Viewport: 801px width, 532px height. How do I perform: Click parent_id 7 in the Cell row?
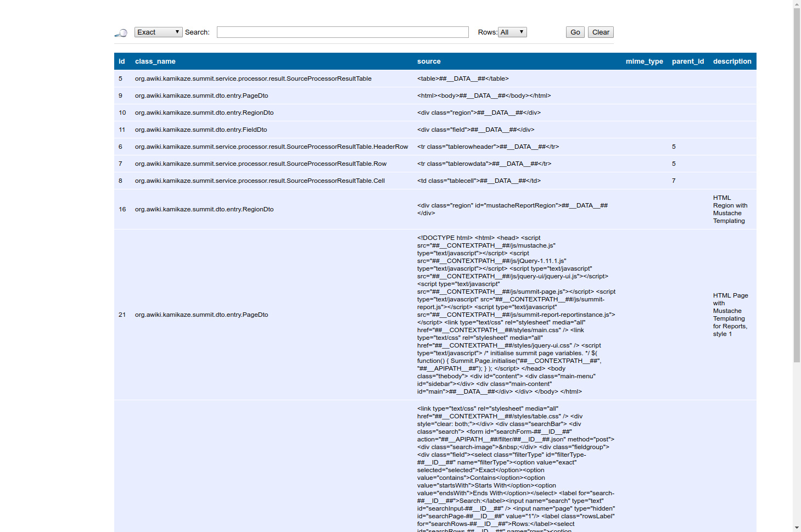tap(674, 181)
